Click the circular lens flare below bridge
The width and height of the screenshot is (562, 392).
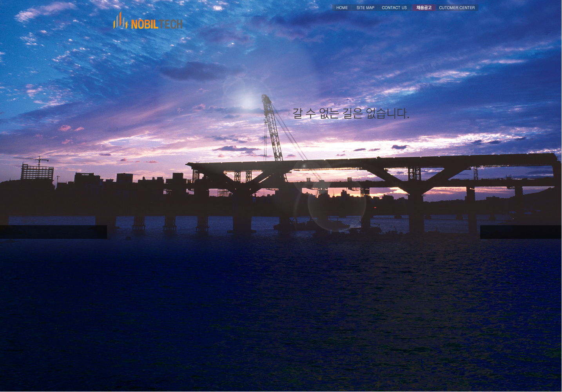(x=336, y=204)
